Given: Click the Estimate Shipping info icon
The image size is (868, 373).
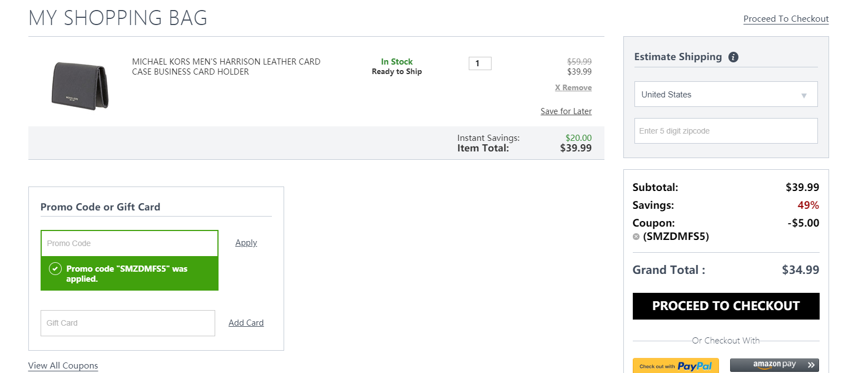Looking at the screenshot, I should click(x=733, y=57).
